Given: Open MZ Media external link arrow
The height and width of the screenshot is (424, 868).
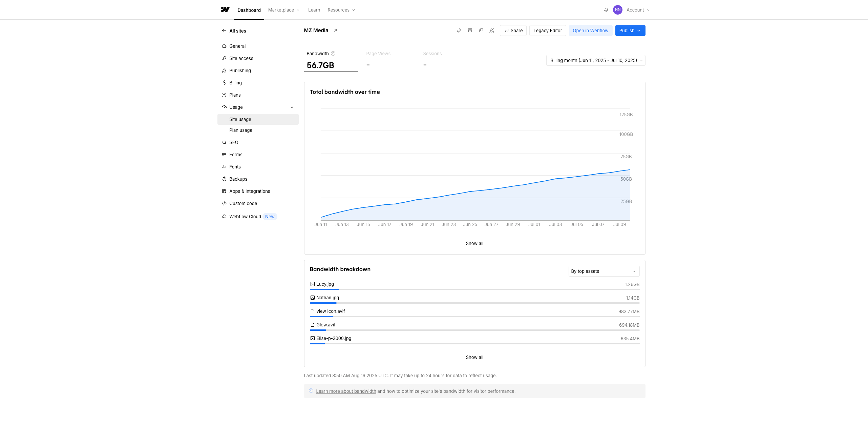Looking at the screenshot, I should (335, 31).
